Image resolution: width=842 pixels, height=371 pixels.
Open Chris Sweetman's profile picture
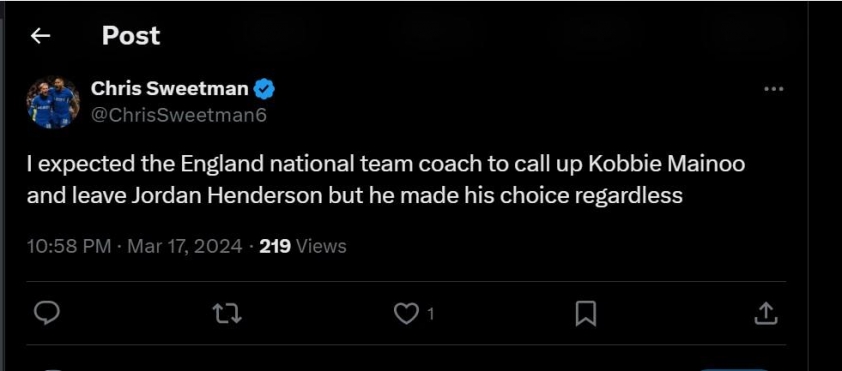tap(53, 102)
